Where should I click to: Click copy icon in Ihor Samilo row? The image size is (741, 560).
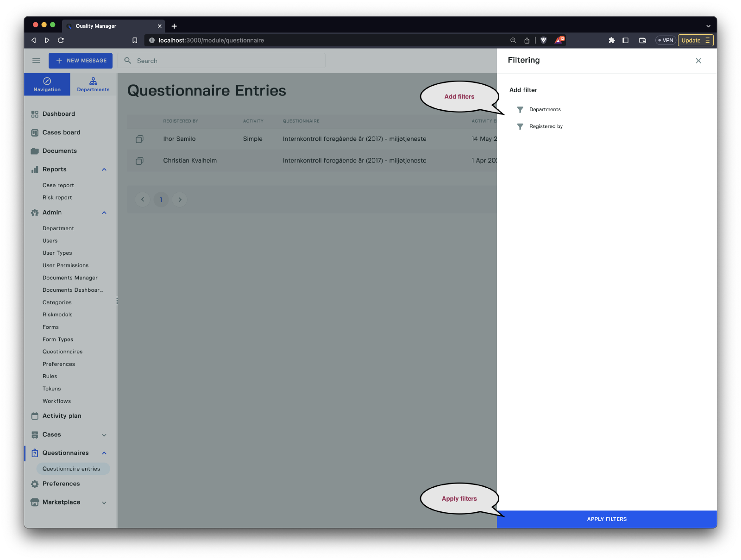[139, 139]
